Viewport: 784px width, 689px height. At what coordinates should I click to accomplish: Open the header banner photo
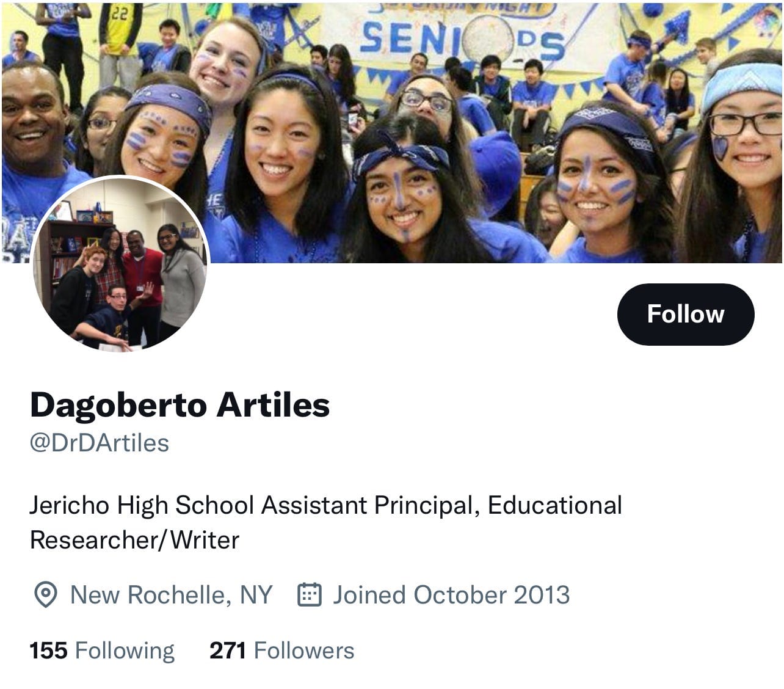click(x=392, y=131)
